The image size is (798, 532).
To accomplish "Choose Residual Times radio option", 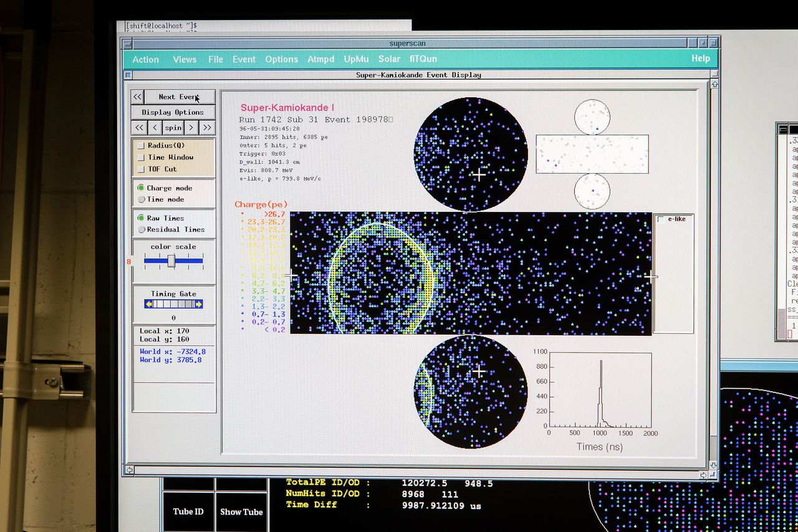I will (x=141, y=229).
